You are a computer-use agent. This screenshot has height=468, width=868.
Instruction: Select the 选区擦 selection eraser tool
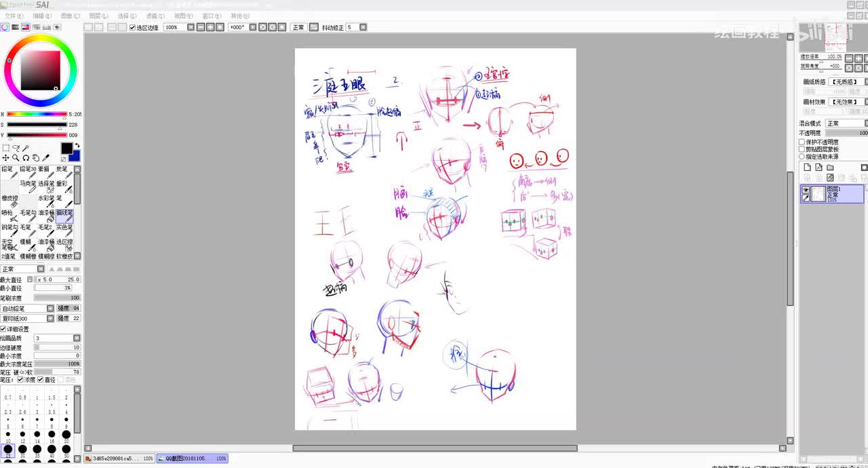(64, 247)
